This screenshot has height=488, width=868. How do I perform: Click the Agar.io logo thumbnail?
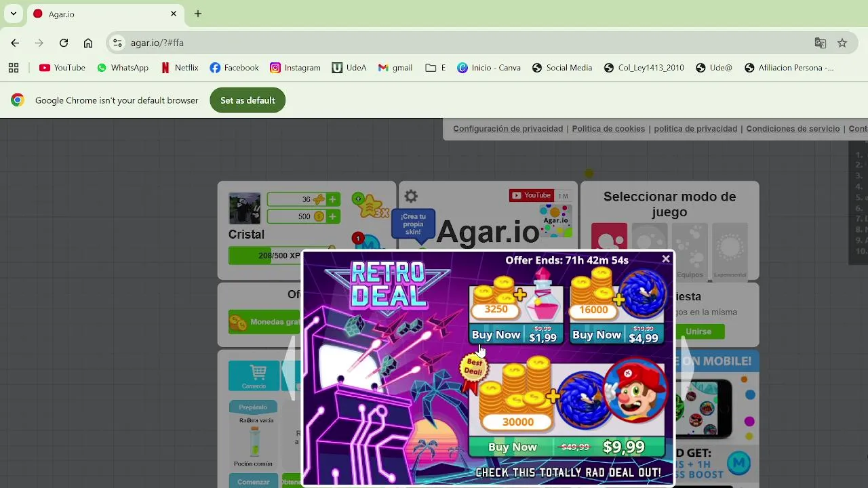tap(555, 221)
